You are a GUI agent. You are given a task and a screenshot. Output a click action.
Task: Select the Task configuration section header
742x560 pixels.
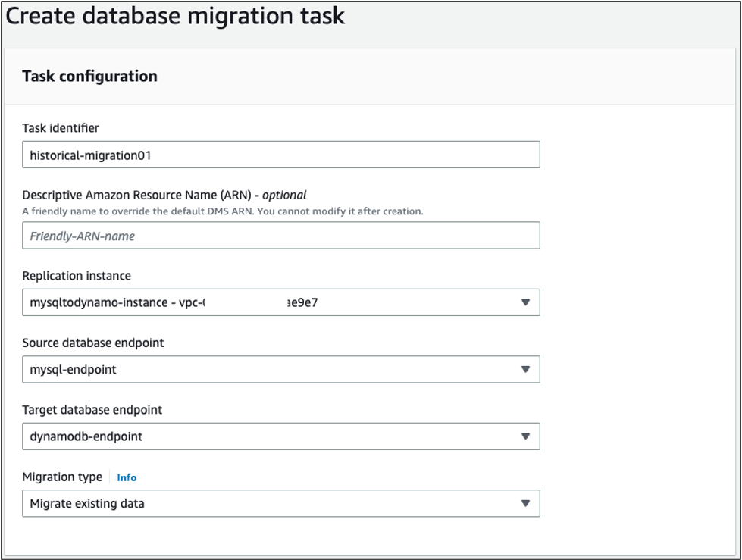pos(89,76)
